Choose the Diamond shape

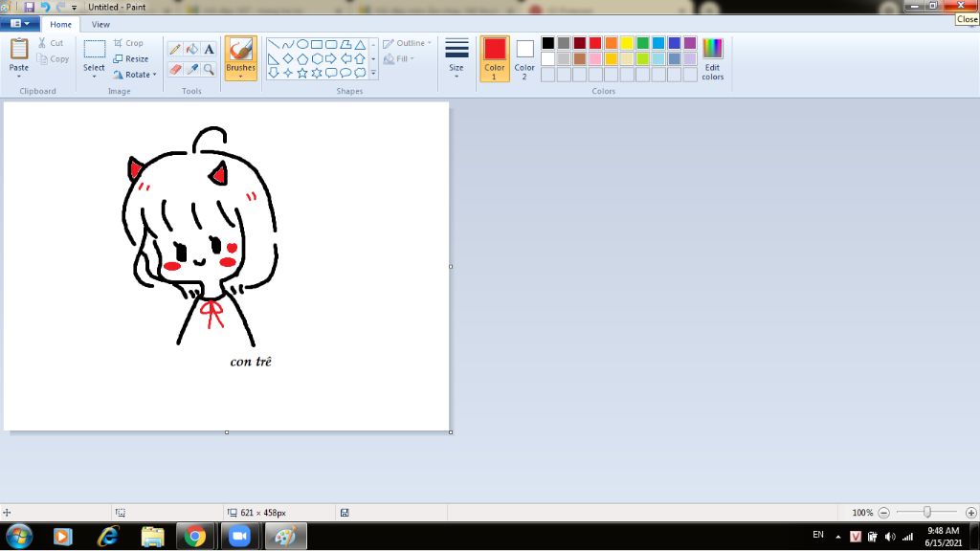click(287, 58)
